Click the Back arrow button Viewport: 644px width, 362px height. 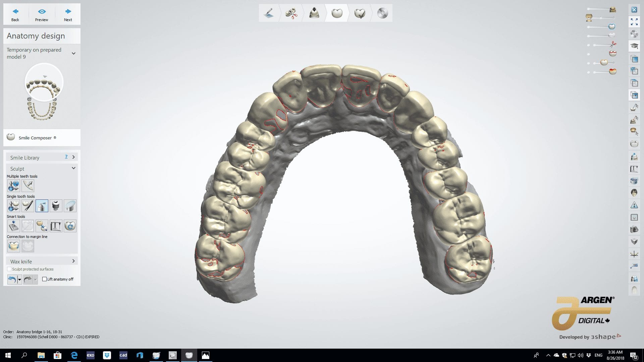[x=15, y=15]
